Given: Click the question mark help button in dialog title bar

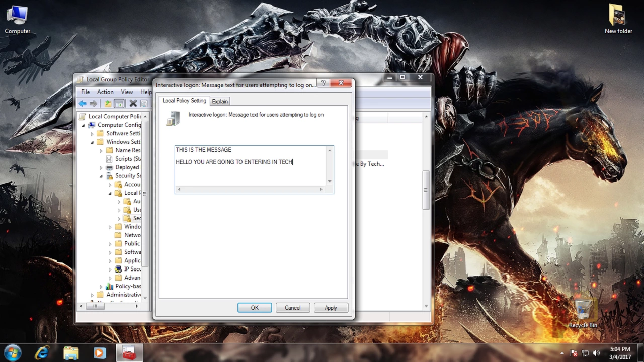Looking at the screenshot, I should (x=323, y=83).
